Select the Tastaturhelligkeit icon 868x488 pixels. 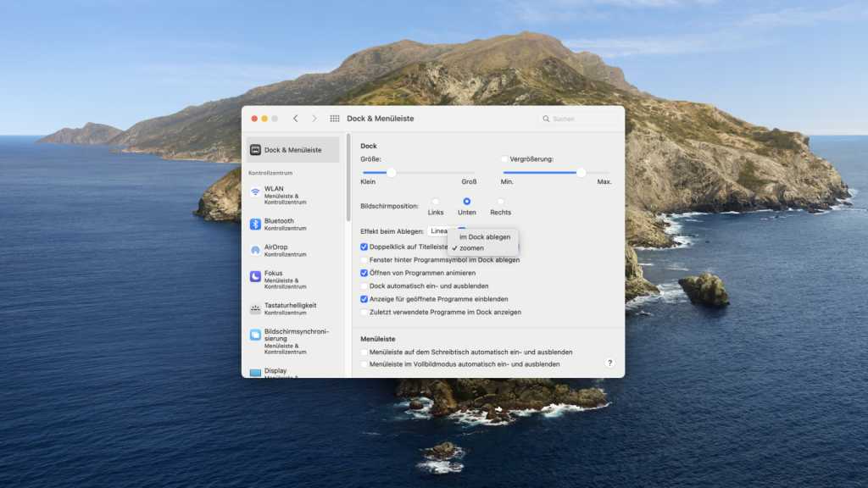(x=255, y=308)
